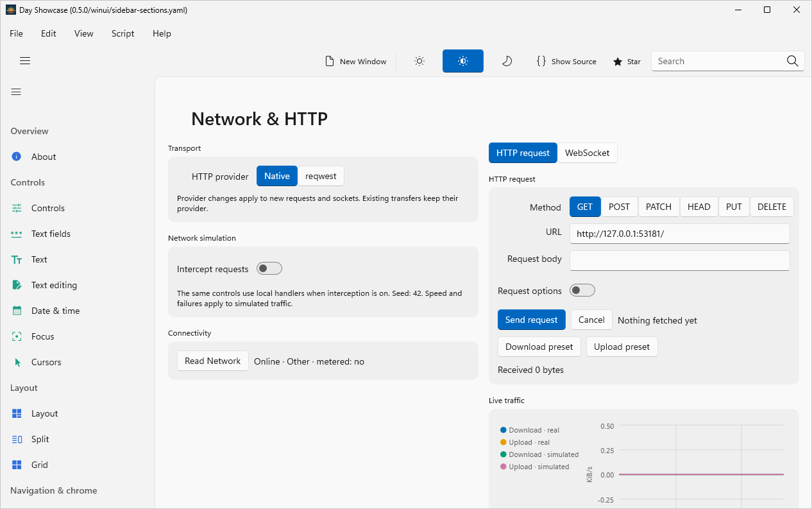Select Native HTTP provider

click(x=277, y=176)
